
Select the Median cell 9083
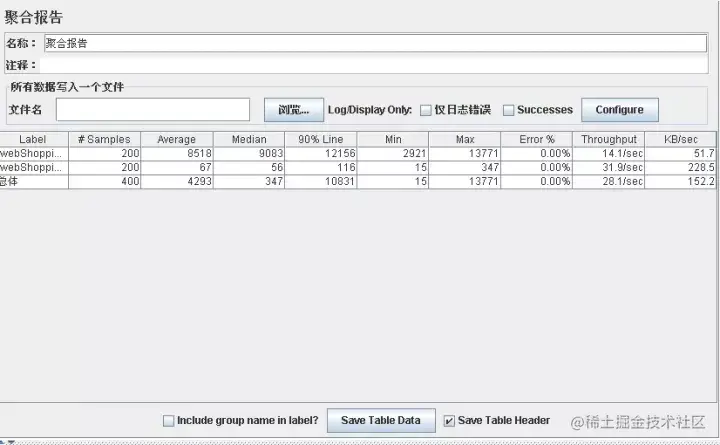point(249,153)
